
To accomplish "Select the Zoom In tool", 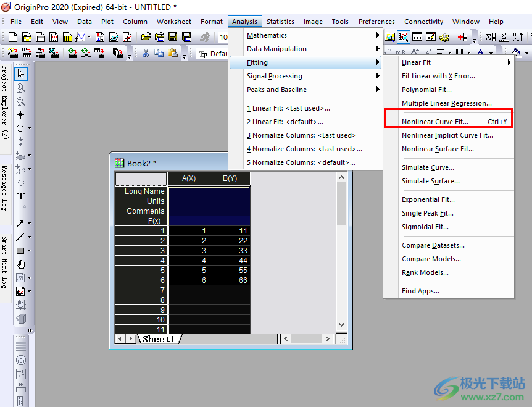I will tap(20, 88).
